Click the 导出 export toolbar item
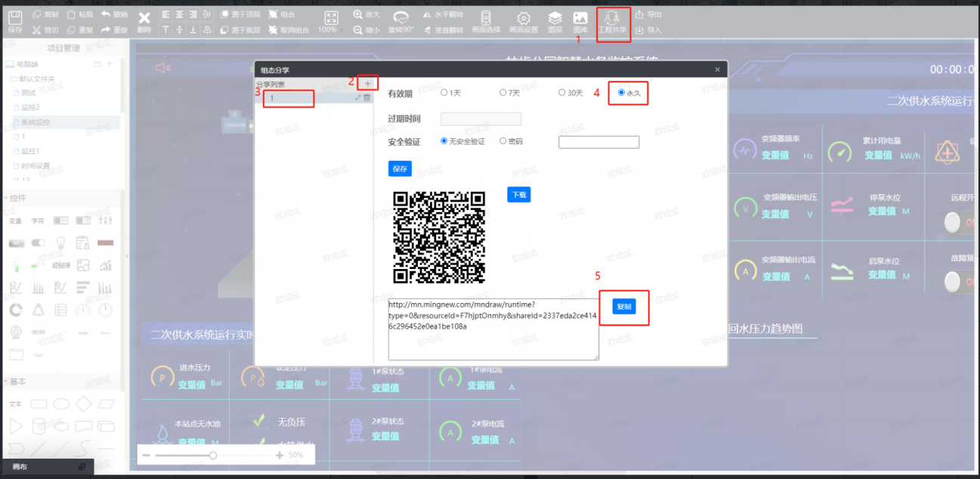980x479 pixels. (648, 14)
